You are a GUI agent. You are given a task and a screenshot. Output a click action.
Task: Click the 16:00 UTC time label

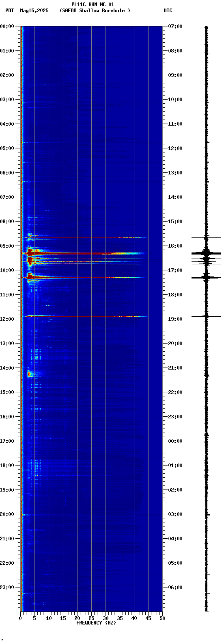(175, 246)
